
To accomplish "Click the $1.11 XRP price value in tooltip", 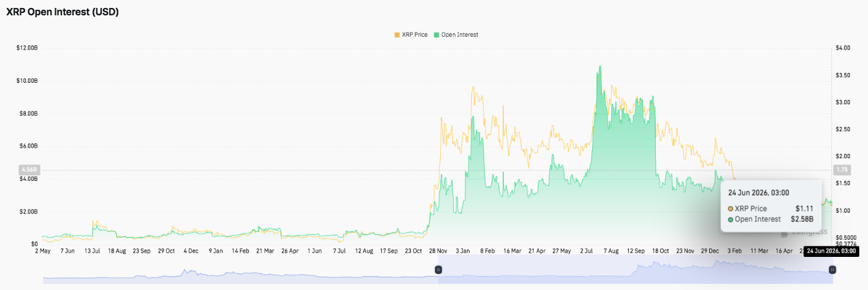I will [804, 209].
